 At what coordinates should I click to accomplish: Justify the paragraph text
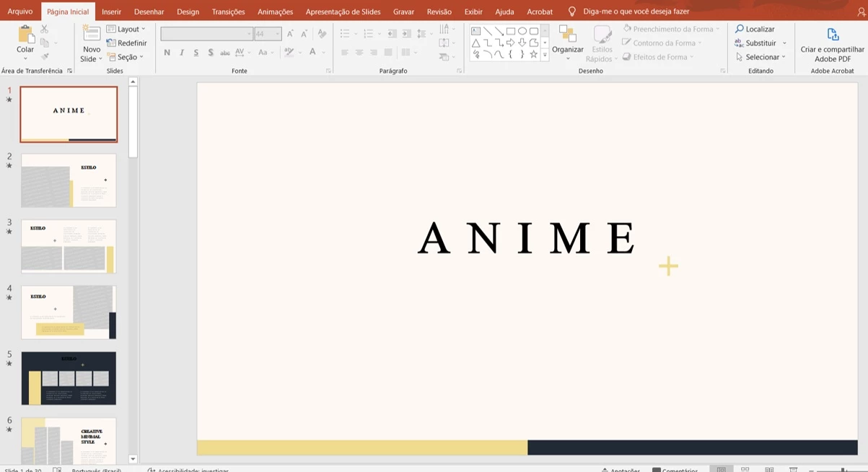(388, 52)
